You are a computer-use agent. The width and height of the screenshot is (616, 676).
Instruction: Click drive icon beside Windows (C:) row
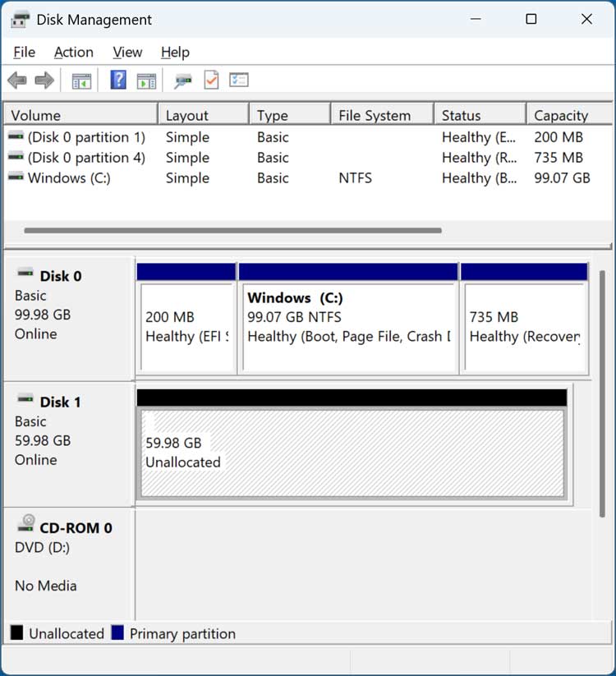[x=16, y=177]
